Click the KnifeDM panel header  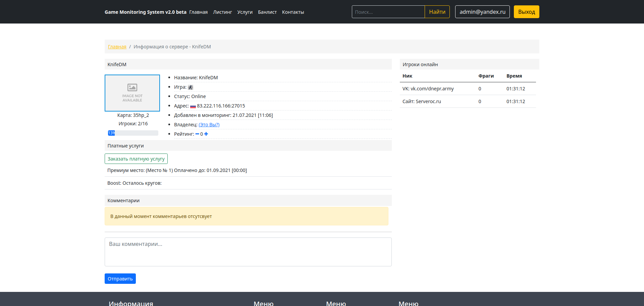coord(248,64)
